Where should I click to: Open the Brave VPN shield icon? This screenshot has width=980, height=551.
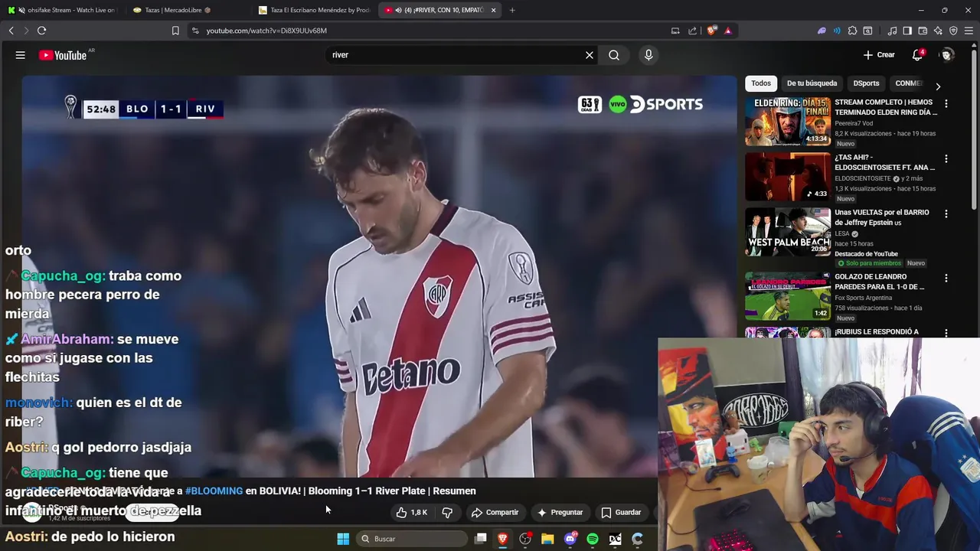[953, 31]
